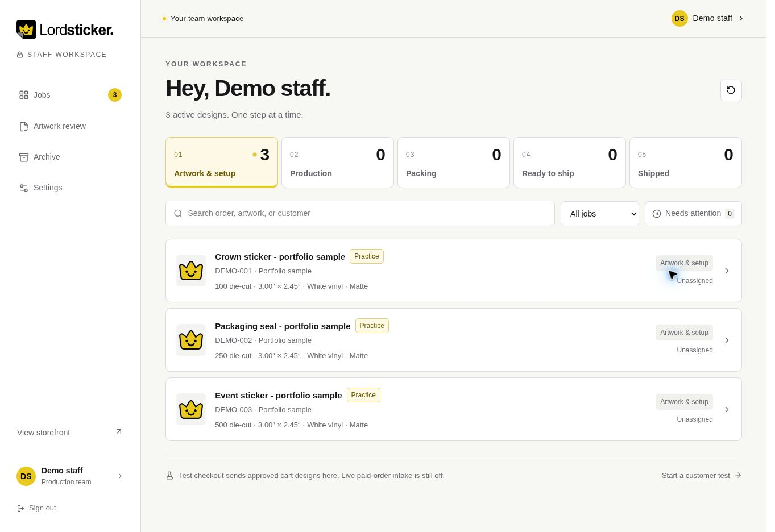The width and height of the screenshot is (775, 532).
Task: Expand the Event sticker job row chevron
Action: click(727, 409)
